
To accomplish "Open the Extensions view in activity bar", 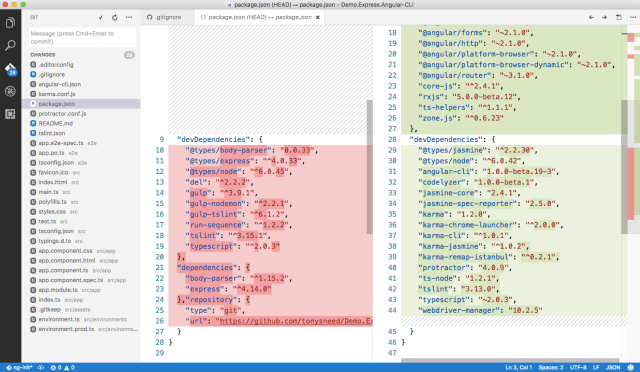I will [10, 114].
